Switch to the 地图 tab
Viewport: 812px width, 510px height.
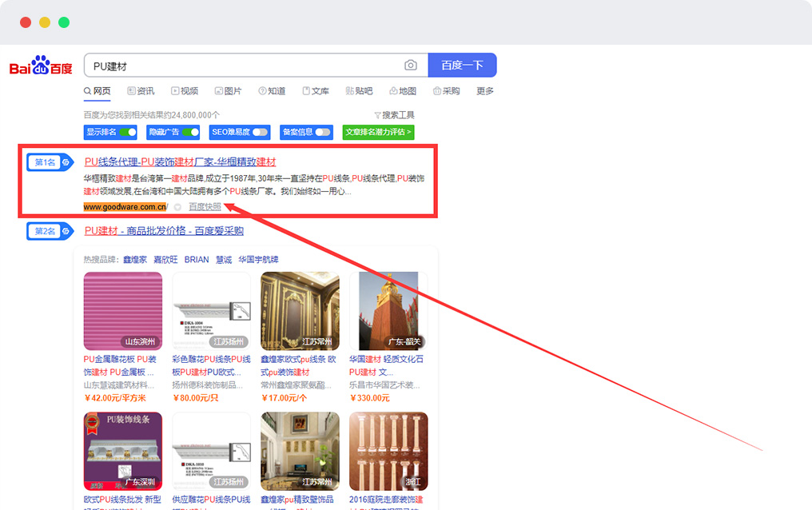coord(403,90)
